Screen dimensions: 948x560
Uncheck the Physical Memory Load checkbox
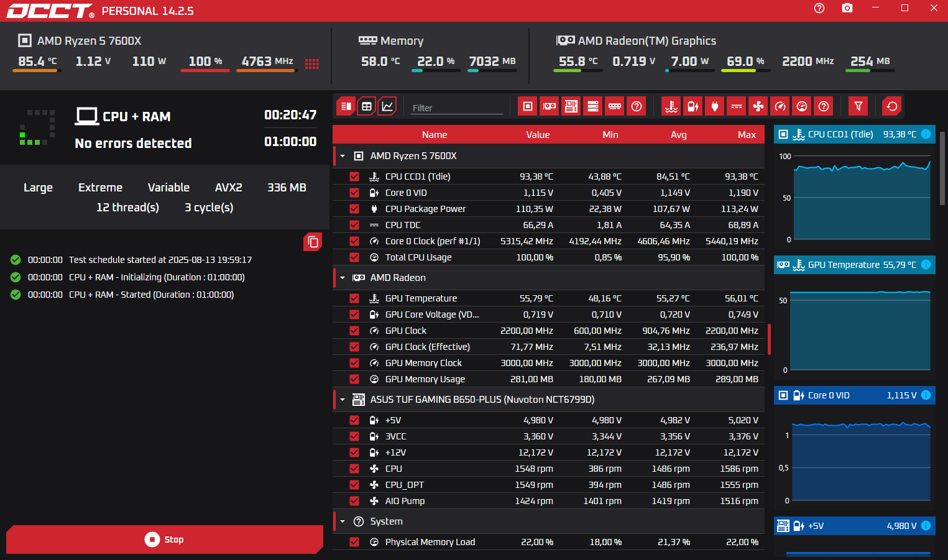coord(354,542)
